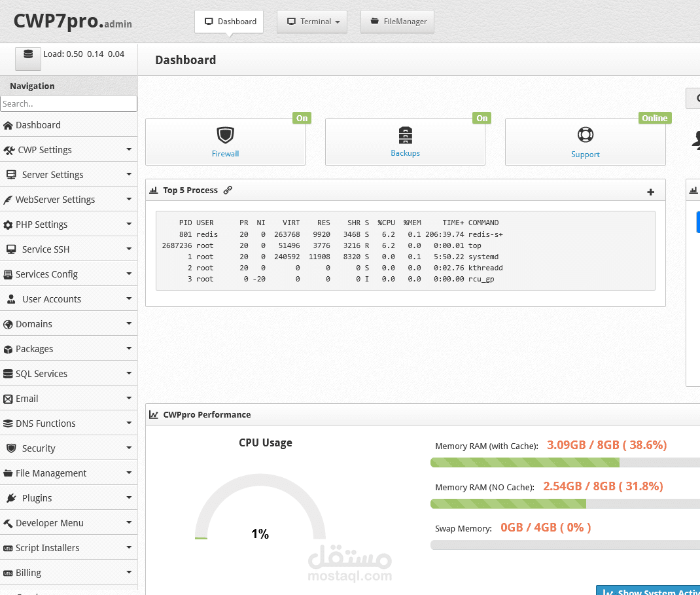Image resolution: width=700 pixels, height=595 pixels.
Task: Open the Terminal dropdown caret
Action: (x=338, y=22)
